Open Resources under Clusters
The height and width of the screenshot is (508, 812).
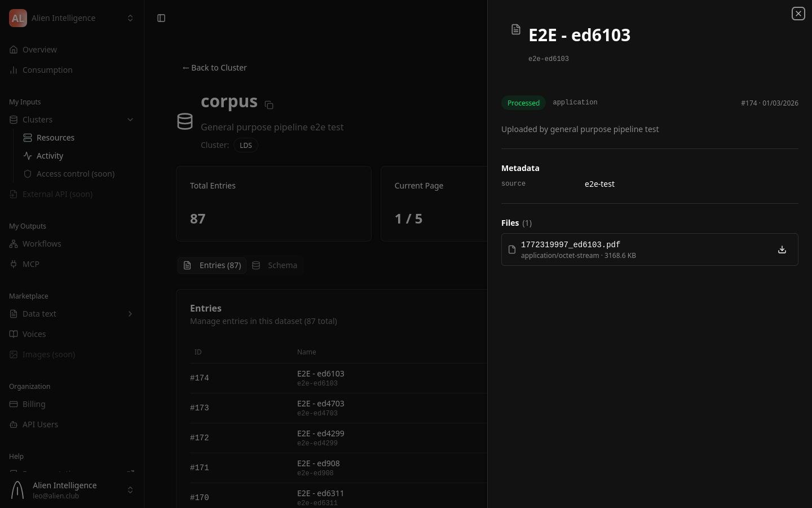pyautogui.click(x=55, y=137)
